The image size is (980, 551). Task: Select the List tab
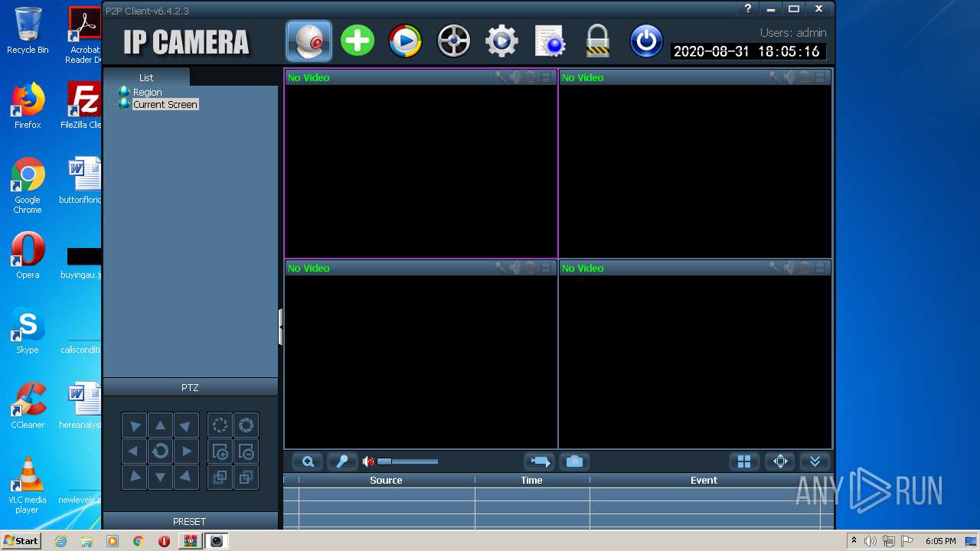[146, 77]
